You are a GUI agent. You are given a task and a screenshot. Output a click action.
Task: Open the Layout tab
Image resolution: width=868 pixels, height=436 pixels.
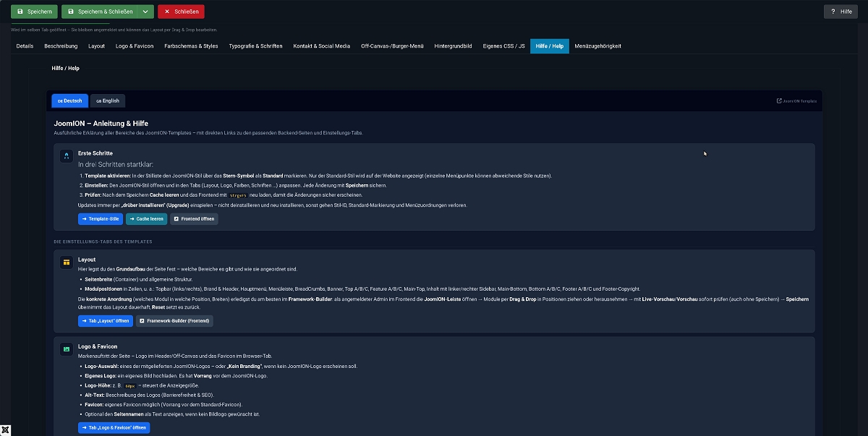click(x=96, y=46)
